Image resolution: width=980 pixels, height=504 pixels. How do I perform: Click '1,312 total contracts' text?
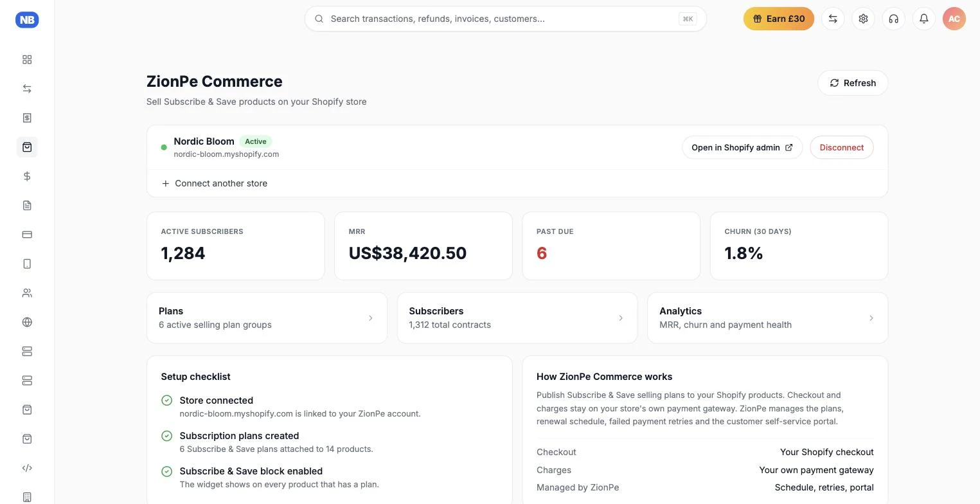point(450,325)
